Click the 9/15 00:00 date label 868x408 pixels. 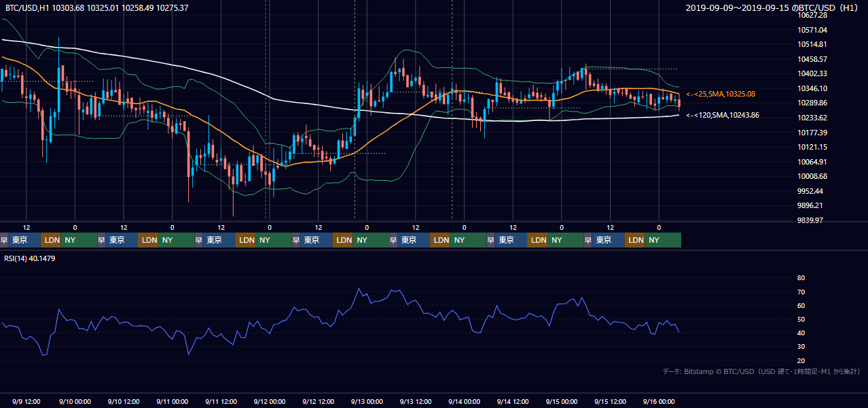tap(562, 402)
